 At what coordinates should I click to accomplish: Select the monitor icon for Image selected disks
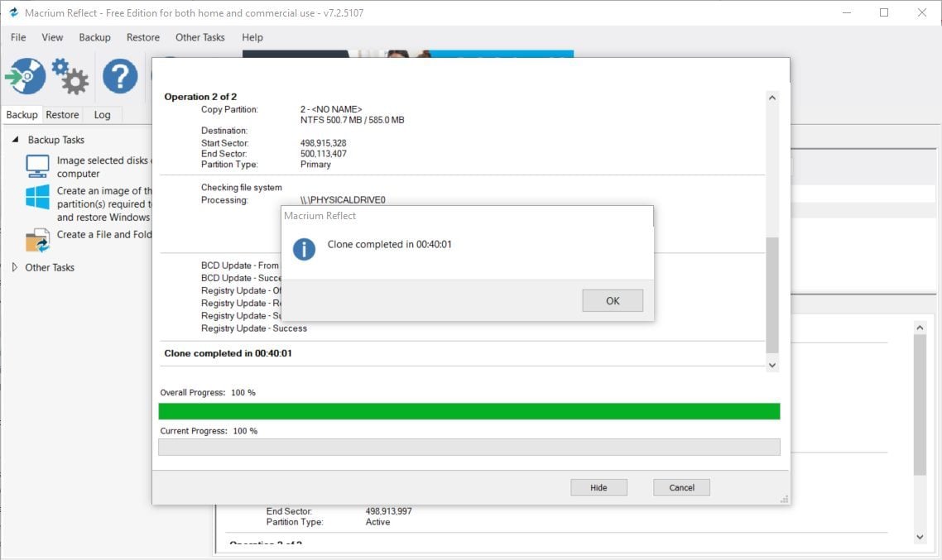click(x=37, y=166)
